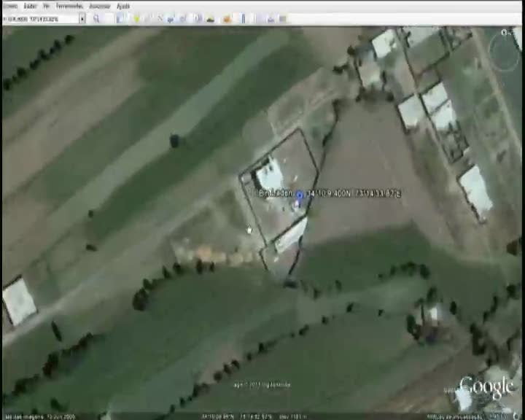Screen dimensions: 525x420
Task: Select the Add Placemark pin tool
Action: point(136,18)
